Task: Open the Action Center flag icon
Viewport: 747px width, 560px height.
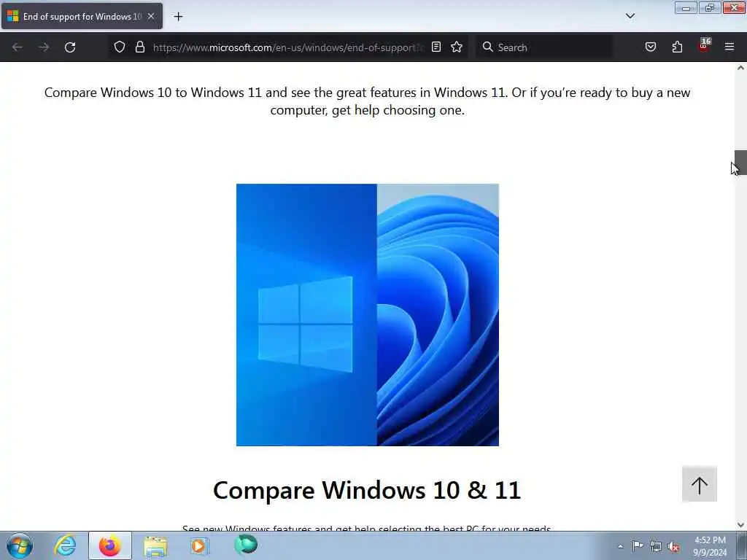Action: (638, 546)
